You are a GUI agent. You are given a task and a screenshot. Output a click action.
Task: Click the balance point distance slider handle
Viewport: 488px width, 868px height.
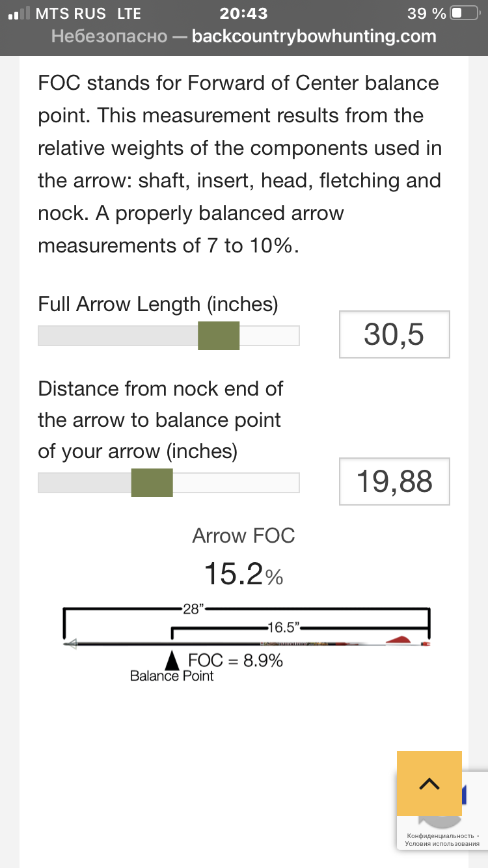(x=152, y=483)
